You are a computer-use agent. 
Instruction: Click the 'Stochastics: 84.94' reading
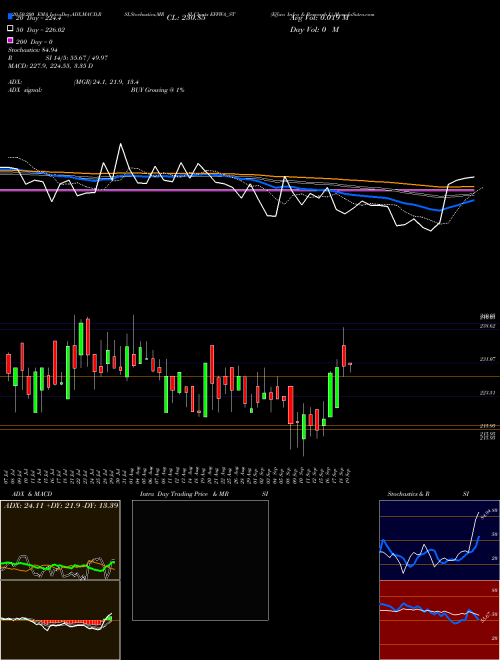tap(32, 50)
